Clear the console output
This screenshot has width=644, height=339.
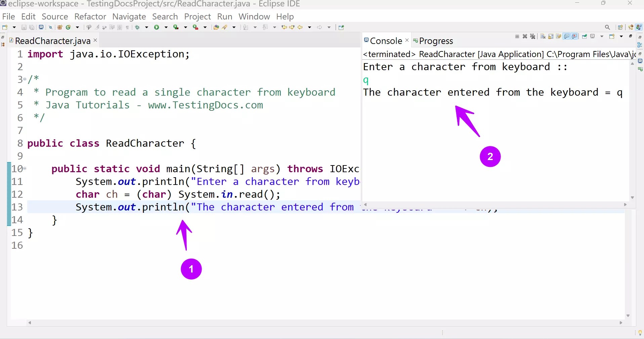(x=543, y=36)
